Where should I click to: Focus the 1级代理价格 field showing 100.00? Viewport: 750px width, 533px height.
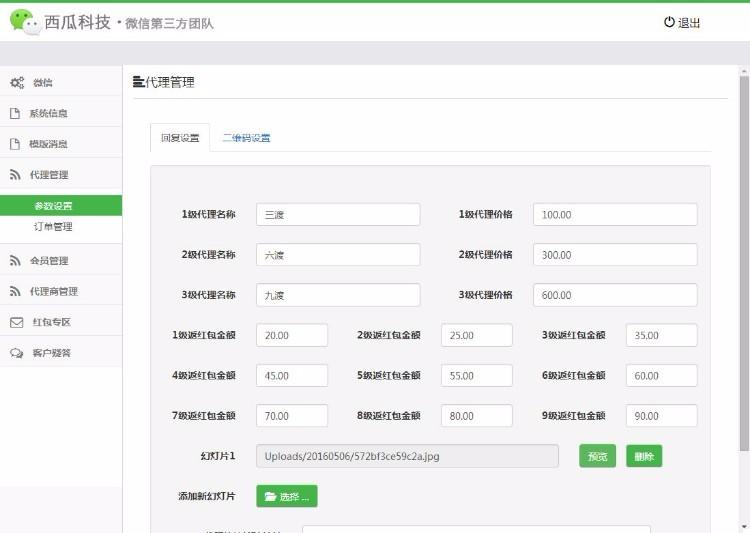[x=615, y=214]
